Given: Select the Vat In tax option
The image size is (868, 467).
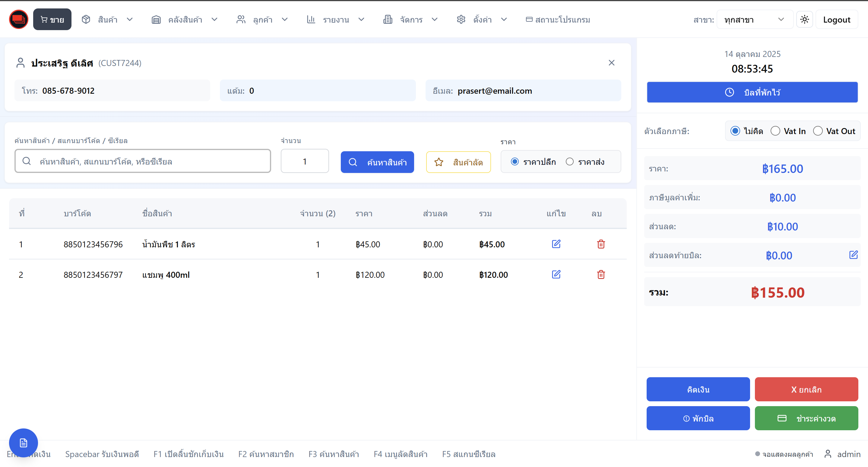Looking at the screenshot, I should (775, 131).
